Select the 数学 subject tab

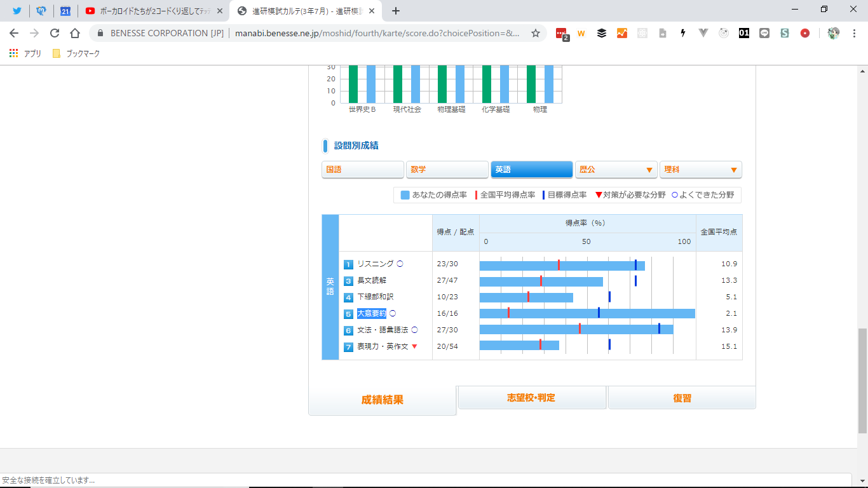pyautogui.click(x=447, y=170)
